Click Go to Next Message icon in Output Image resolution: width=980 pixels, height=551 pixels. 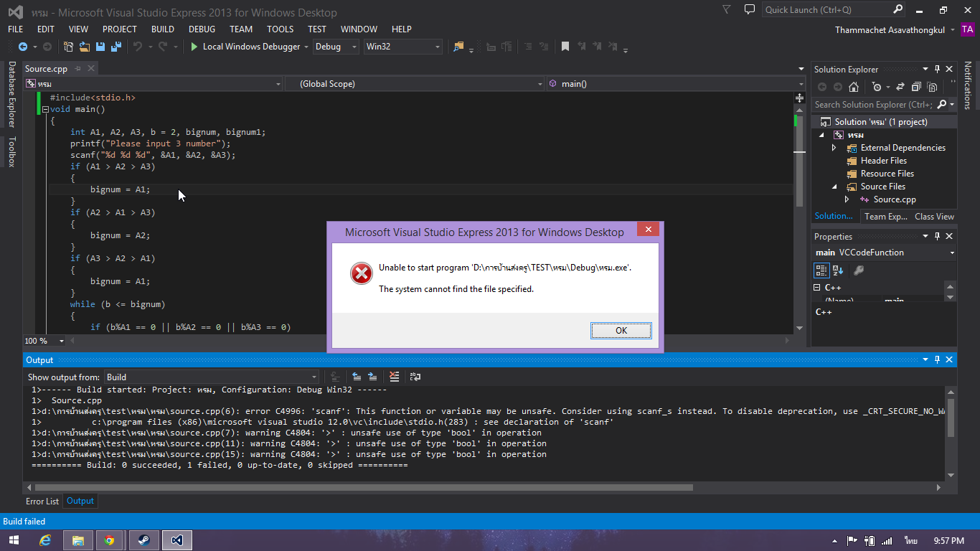[x=372, y=377]
